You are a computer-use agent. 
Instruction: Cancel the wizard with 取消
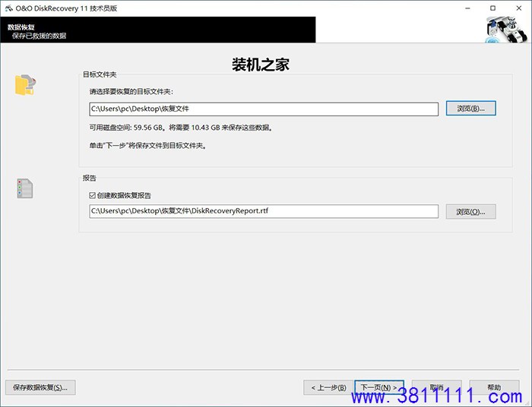[437, 387]
